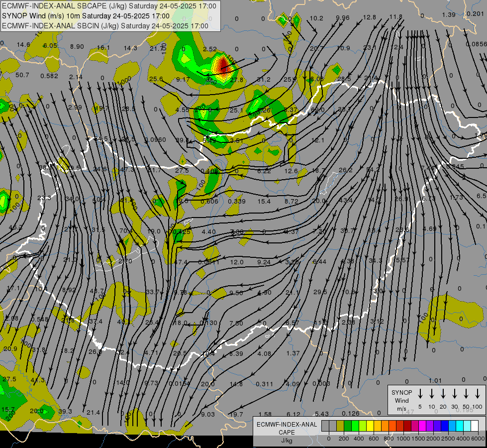
Task: Click the map value '0.425'
Action: (x=182, y=231)
